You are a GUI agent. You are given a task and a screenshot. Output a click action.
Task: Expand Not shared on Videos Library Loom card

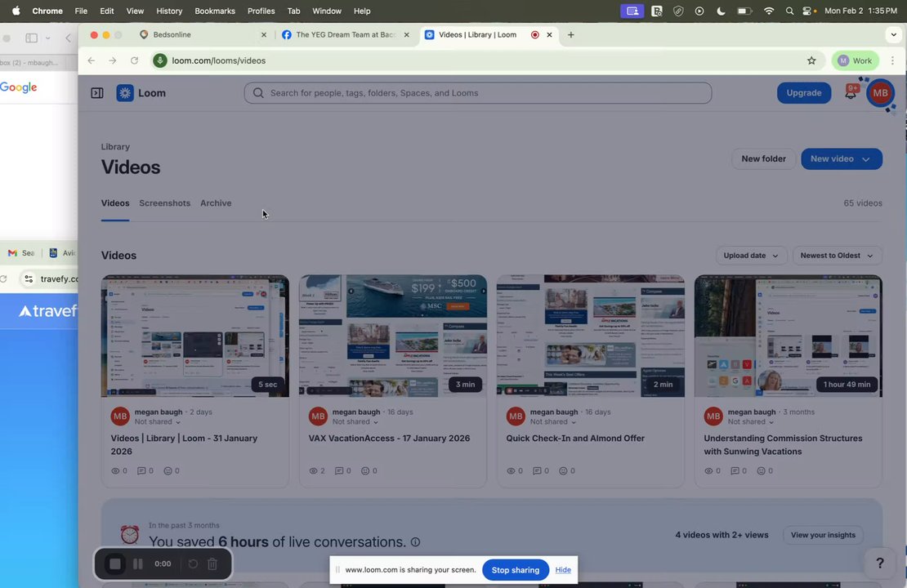[158, 422]
